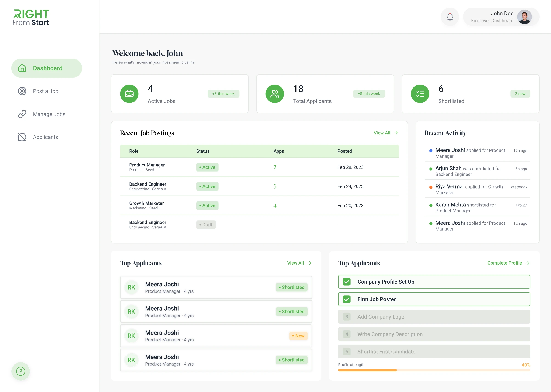Go to Dashboard menu item
The image size is (551, 392).
(x=47, y=68)
